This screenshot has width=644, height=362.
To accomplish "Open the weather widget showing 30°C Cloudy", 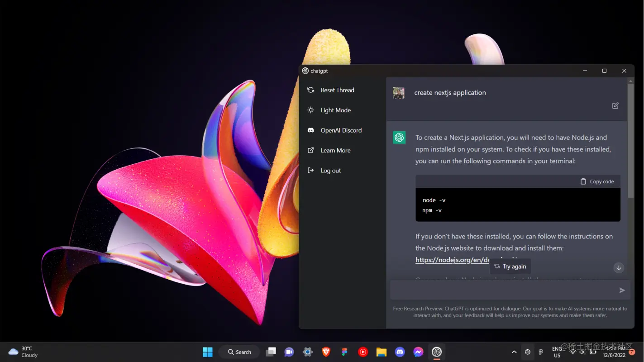I will pyautogui.click(x=24, y=352).
